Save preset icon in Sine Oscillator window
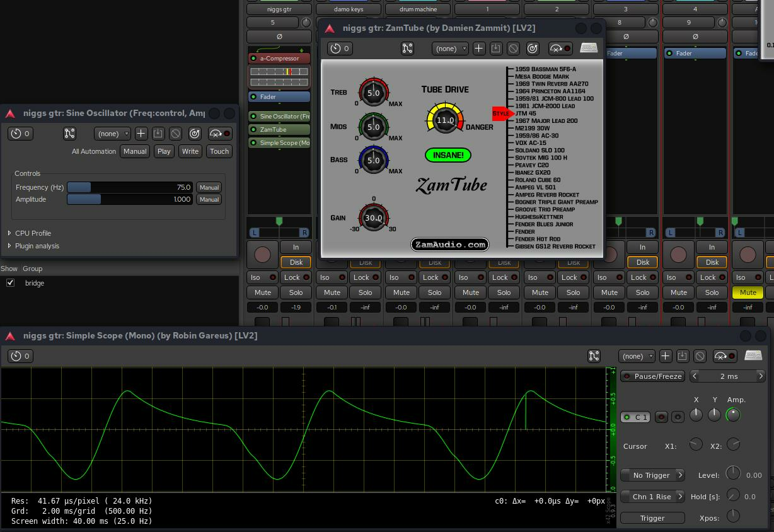774x532 pixels. 158,134
